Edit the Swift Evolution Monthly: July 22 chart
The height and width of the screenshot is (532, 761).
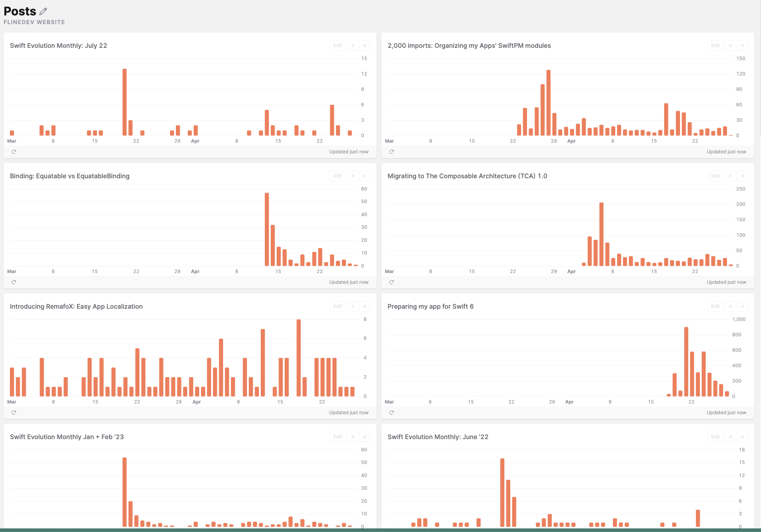point(338,45)
